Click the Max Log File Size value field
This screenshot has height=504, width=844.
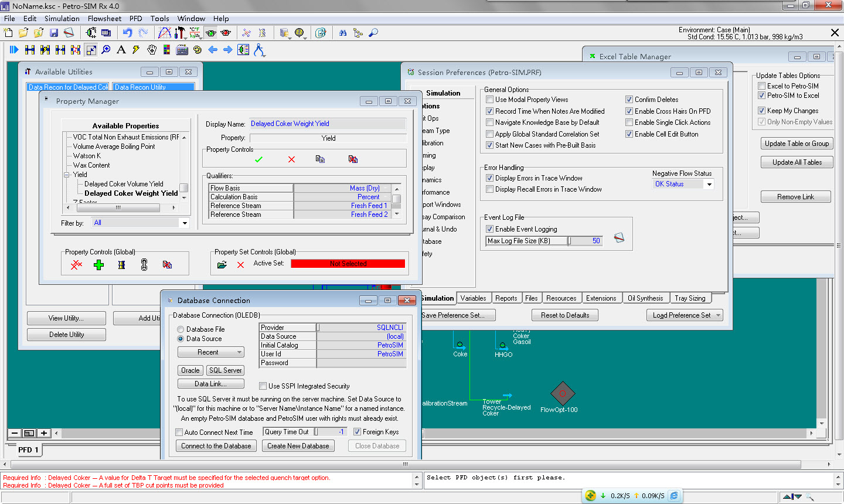click(586, 241)
